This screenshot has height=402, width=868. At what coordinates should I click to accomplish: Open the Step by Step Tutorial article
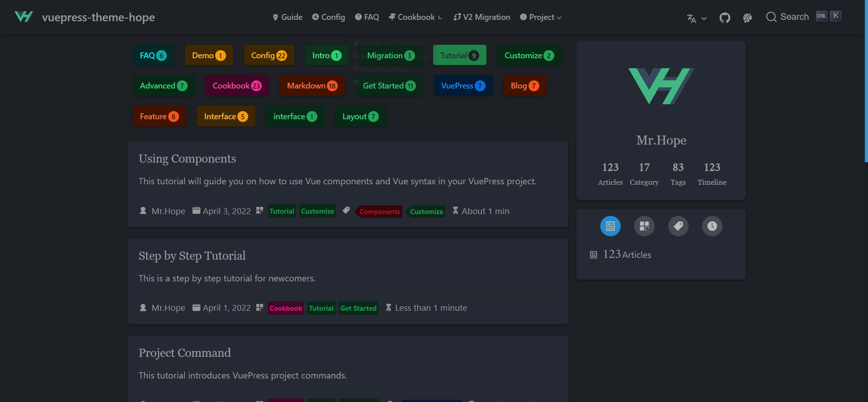tap(192, 256)
